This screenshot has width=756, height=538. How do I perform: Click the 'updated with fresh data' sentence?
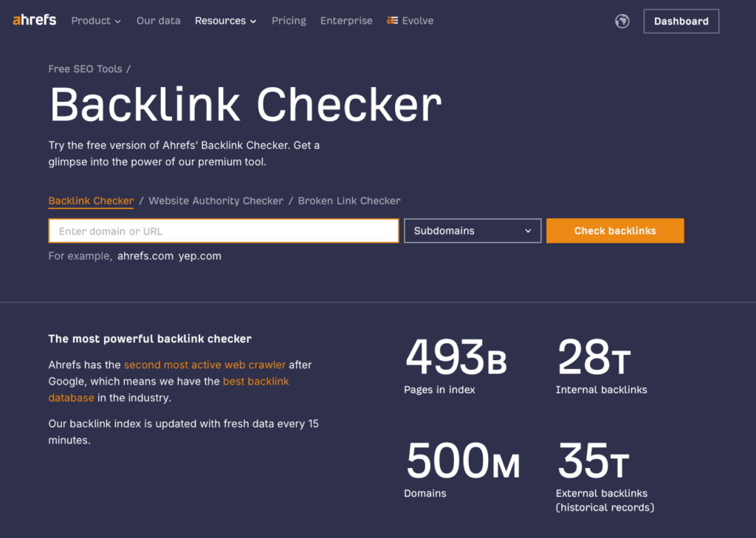(x=183, y=432)
